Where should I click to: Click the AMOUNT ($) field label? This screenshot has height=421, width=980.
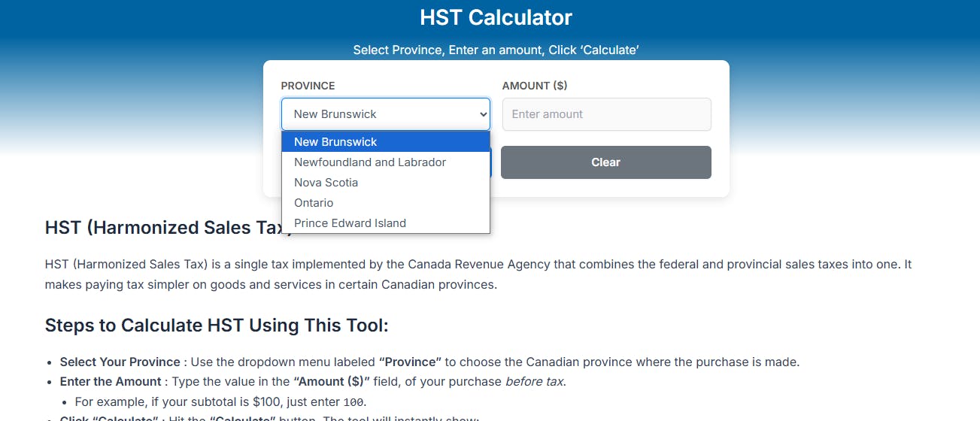pos(535,86)
